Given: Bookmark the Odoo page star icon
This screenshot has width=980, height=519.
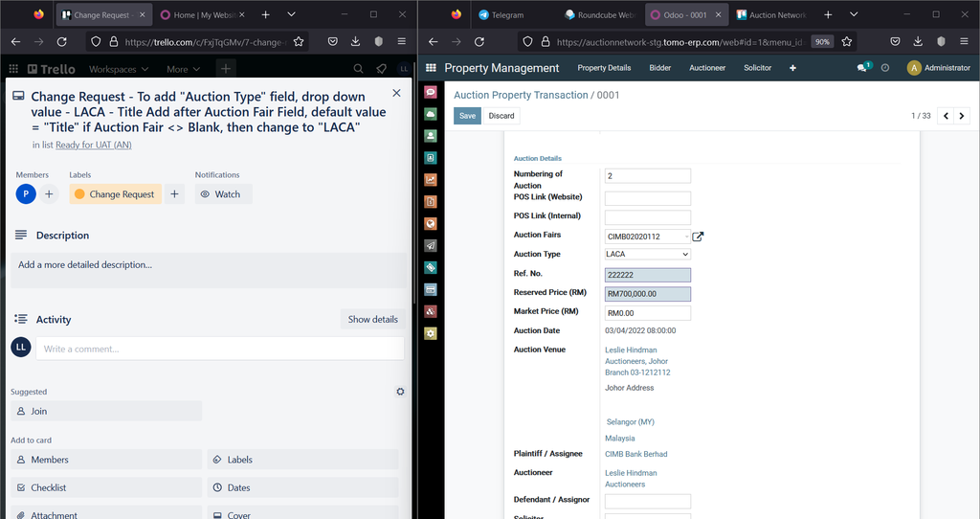Looking at the screenshot, I should pos(847,41).
